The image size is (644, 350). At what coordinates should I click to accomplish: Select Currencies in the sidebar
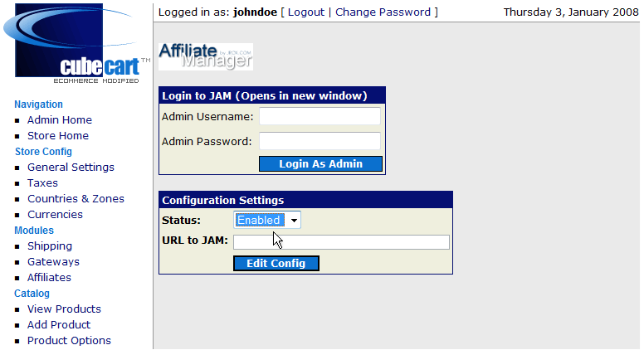coord(55,215)
